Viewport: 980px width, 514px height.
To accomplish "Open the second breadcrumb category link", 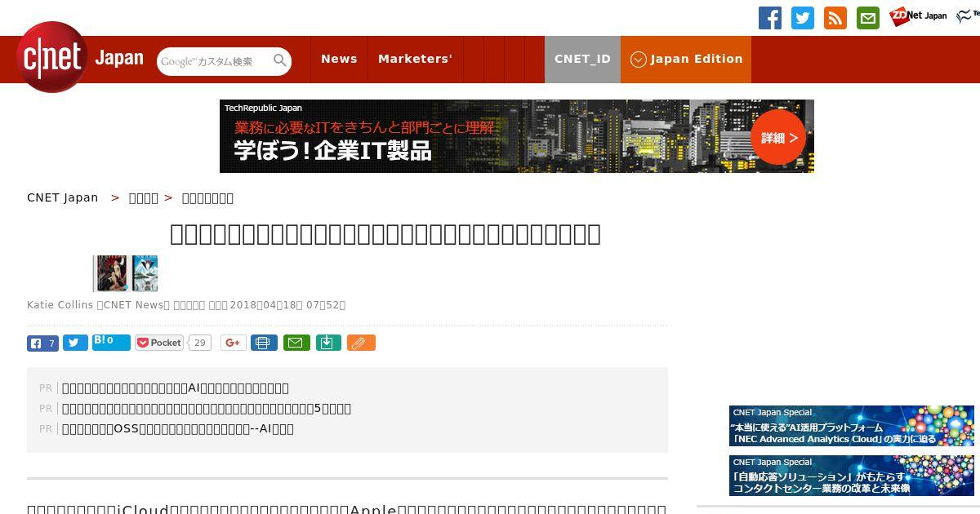I will point(143,197).
